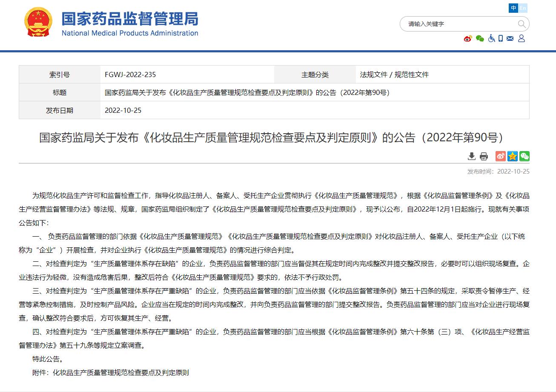Viewport: 556px width, 392px height.
Task: Switch language to English (En)
Action: 523,8
